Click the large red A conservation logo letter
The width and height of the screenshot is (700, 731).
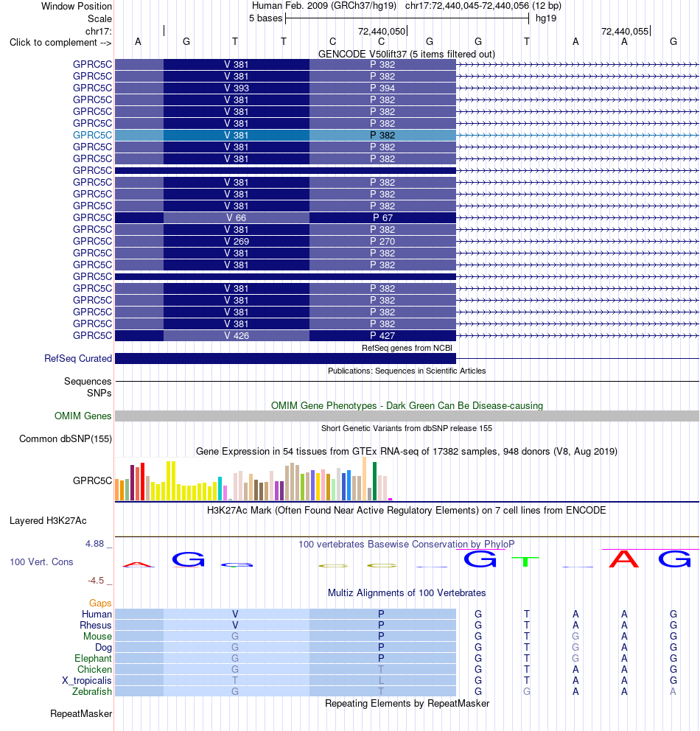point(624,559)
